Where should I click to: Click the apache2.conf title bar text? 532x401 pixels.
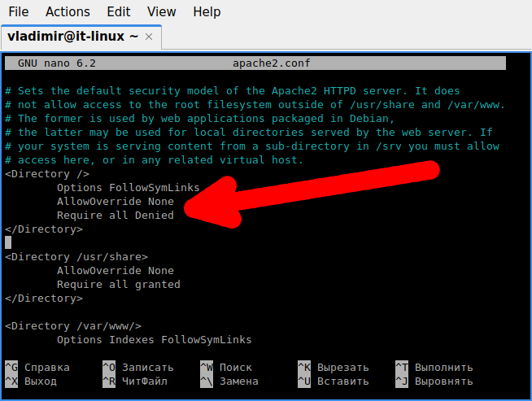(272, 63)
